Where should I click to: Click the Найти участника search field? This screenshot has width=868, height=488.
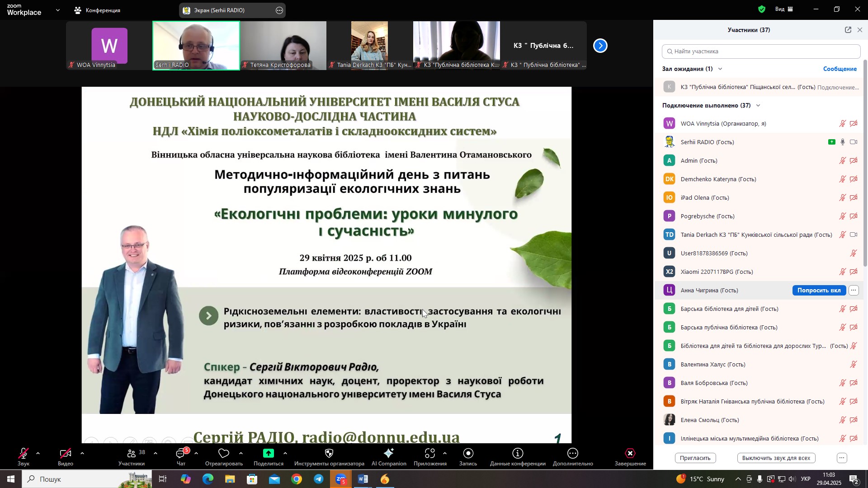coord(761,52)
